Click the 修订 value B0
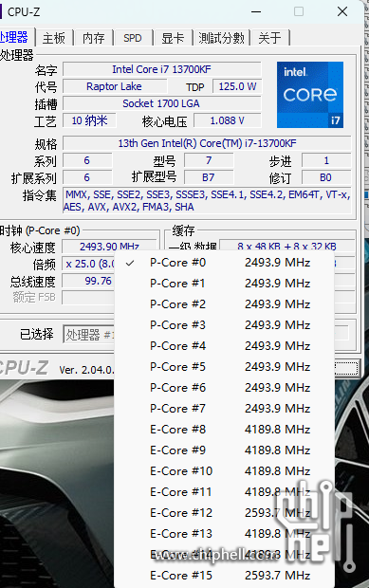 [326, 177]
